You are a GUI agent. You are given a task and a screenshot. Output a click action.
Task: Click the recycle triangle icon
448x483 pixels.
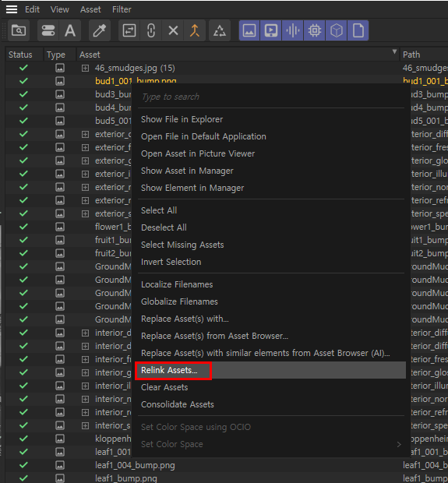[220, 30]
